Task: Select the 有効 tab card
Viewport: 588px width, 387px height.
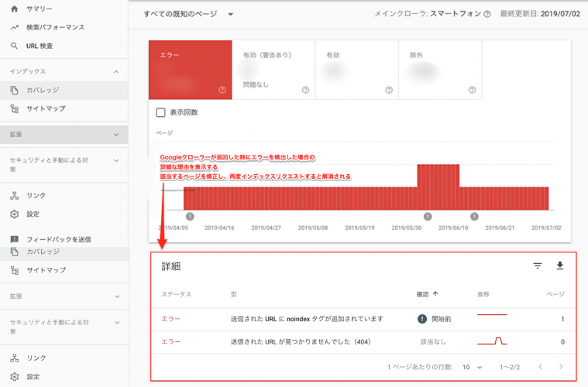Action: (x=356, y=70)
